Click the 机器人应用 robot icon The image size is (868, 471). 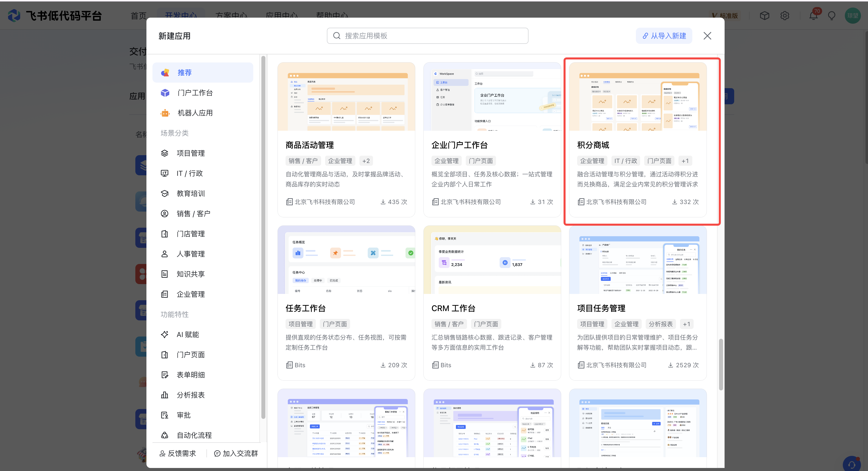[165, 113]
